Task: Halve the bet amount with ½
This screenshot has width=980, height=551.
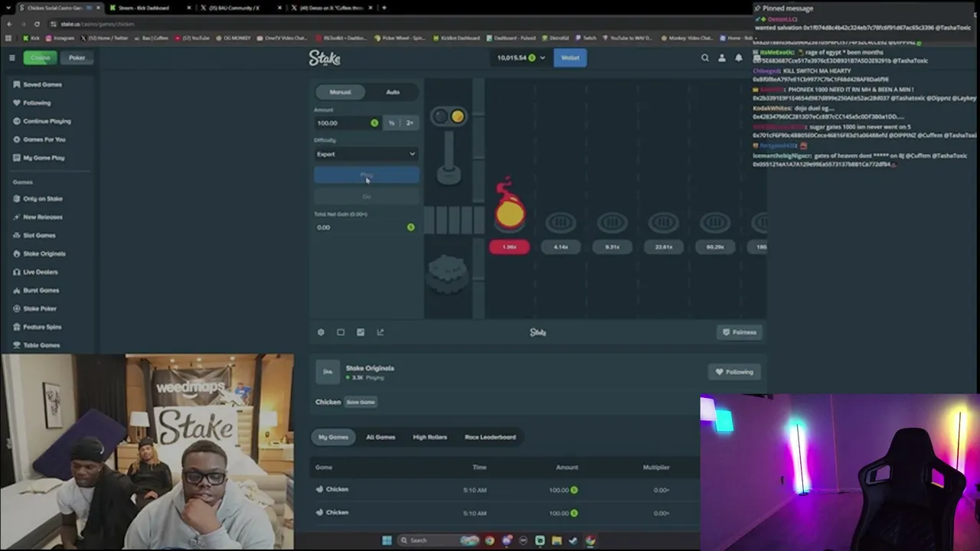Action: click(391, 122)
